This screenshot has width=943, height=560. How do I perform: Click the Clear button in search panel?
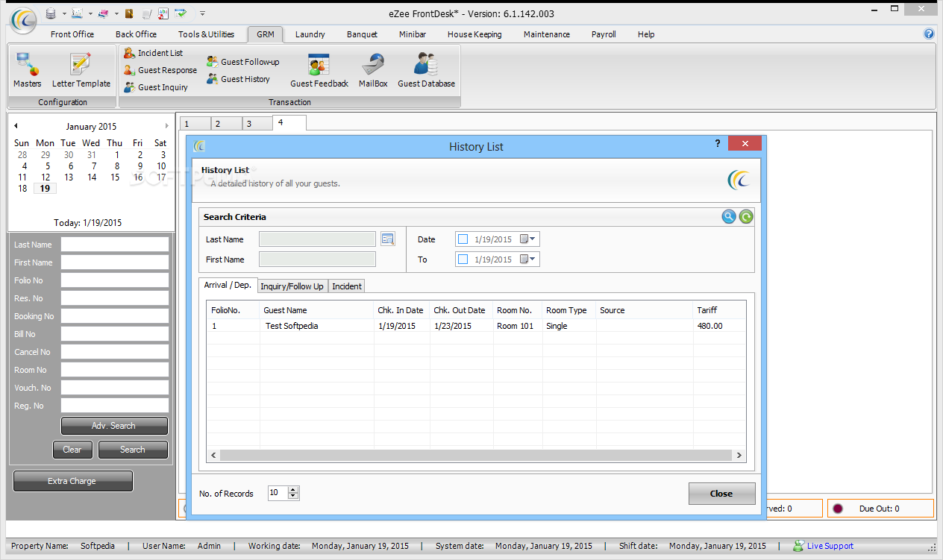click(x=72, y=450)
